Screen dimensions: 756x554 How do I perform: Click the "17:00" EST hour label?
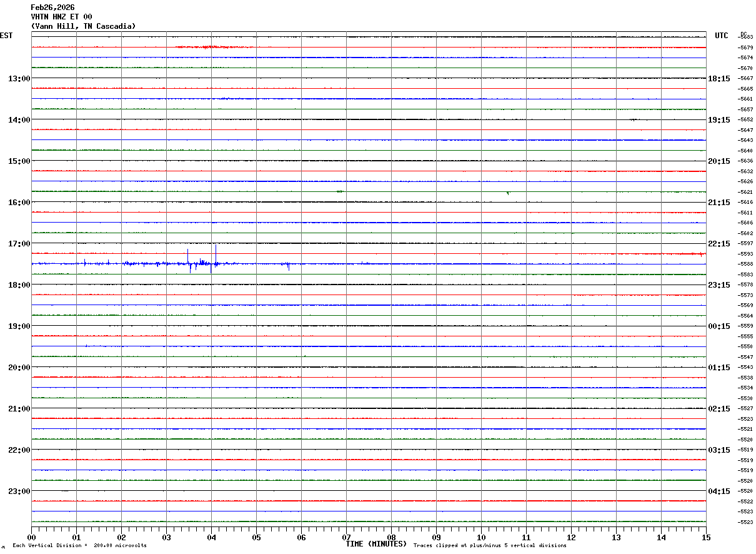19,244
